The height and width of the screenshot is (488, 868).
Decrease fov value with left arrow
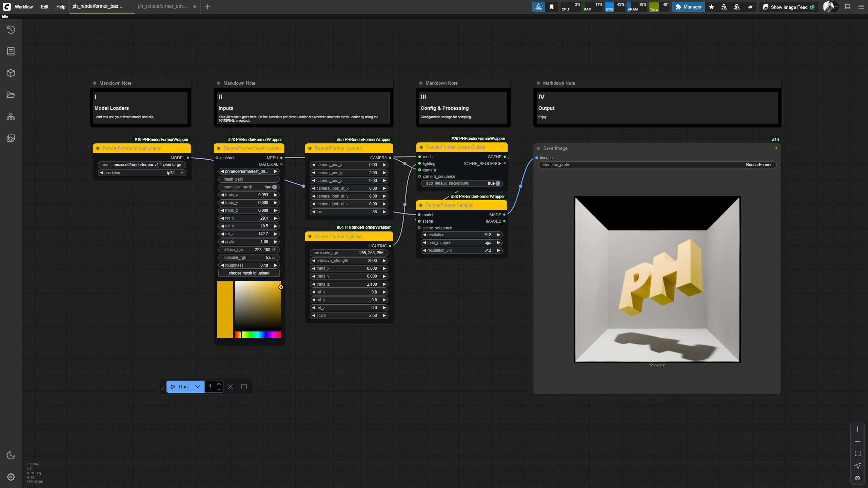coord(314,212)
